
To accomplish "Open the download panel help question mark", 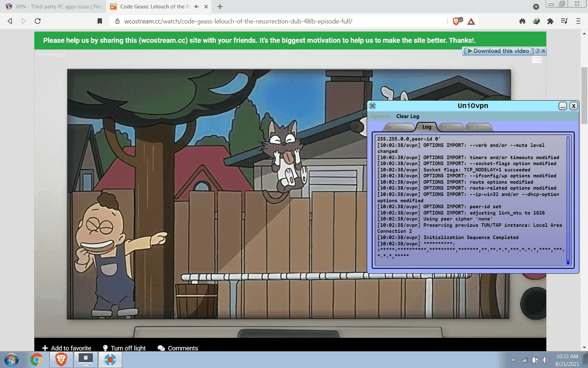I will (x=538, y=51).
